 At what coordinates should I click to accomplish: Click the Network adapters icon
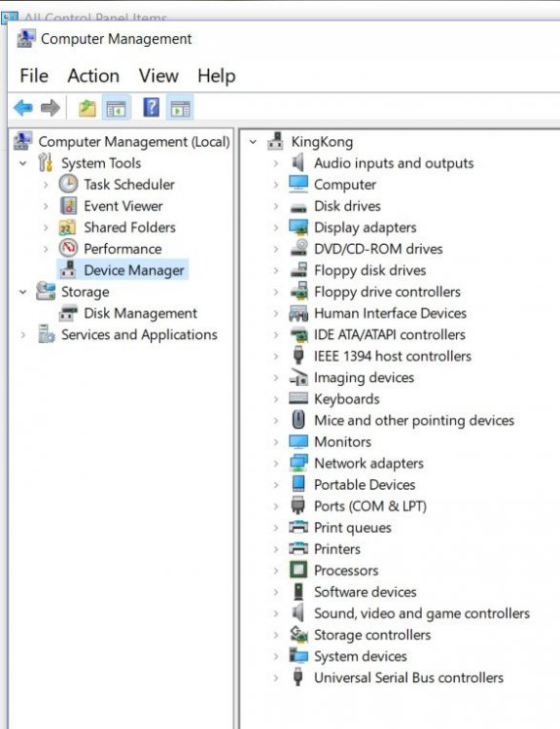click(x=298, y=463)
